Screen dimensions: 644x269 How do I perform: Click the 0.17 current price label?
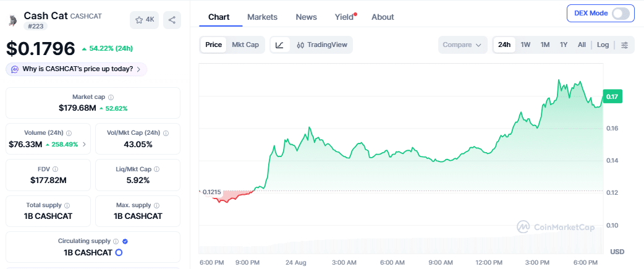pos(612,96)
